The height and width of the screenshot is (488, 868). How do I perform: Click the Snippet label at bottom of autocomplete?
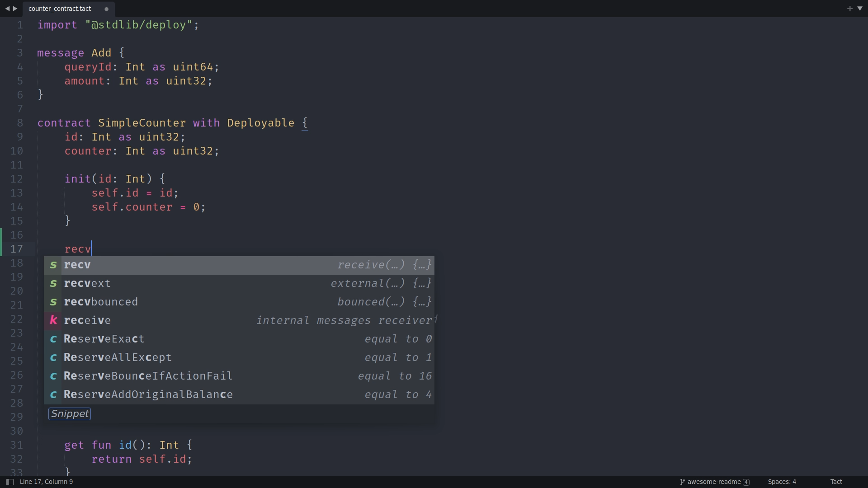[x=69, y=413]
